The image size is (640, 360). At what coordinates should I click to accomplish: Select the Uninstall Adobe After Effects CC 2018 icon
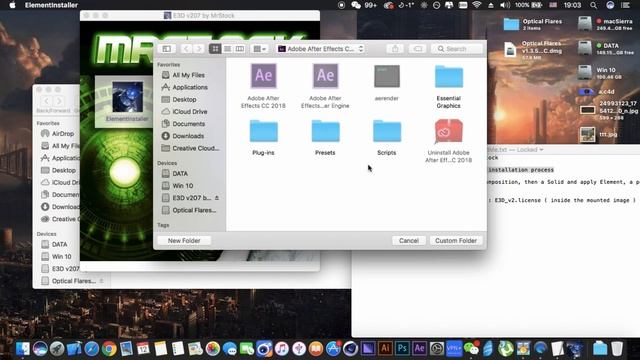[x=449, y=131]
